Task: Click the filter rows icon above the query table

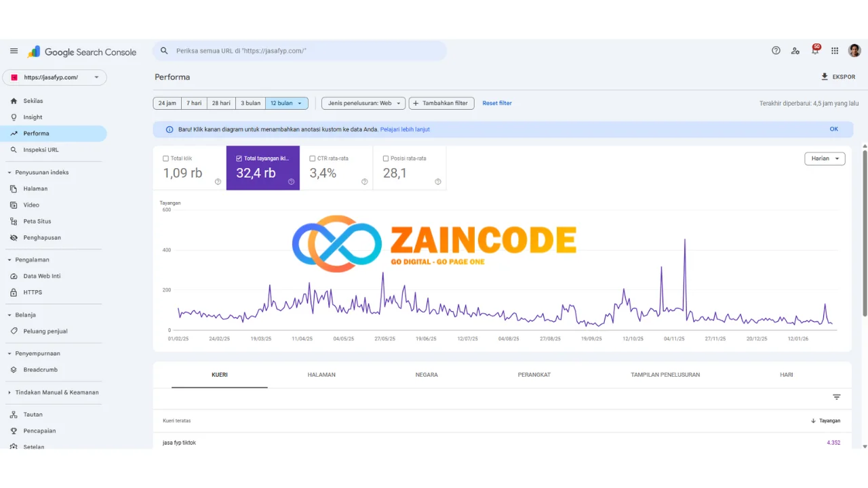Action: (x=837, y=397)
